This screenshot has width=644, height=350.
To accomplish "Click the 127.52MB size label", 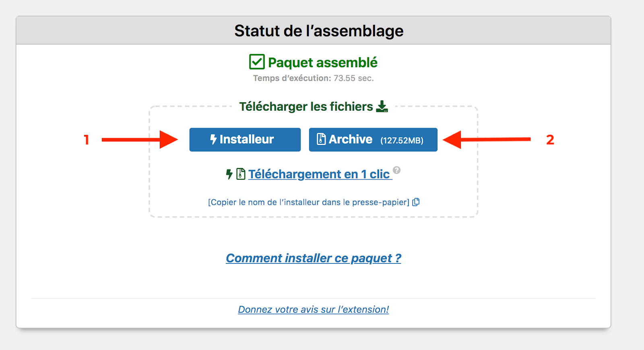I will (402, 141).
